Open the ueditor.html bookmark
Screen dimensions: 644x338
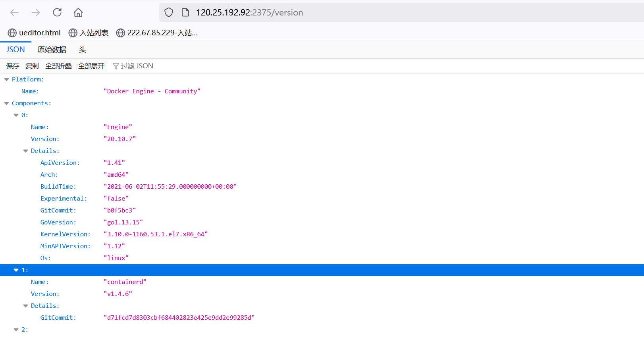[x=35, y=33]
